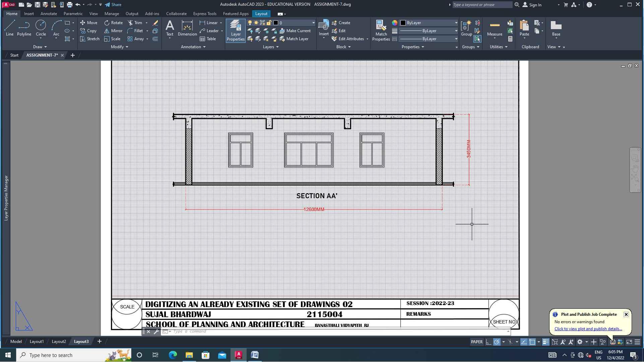Open the layer name dropdown list

click(313, 23)
